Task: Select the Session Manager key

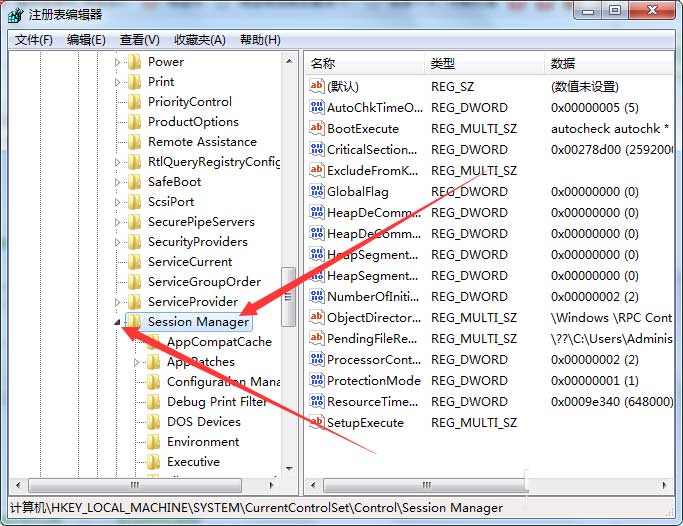Action: [x=198, y=322]
